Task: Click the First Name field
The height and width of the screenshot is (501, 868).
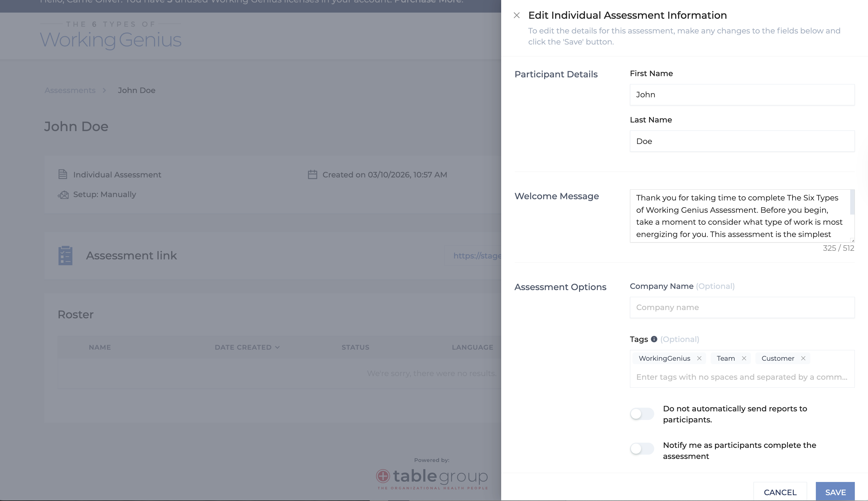Action: coord(742,95)
